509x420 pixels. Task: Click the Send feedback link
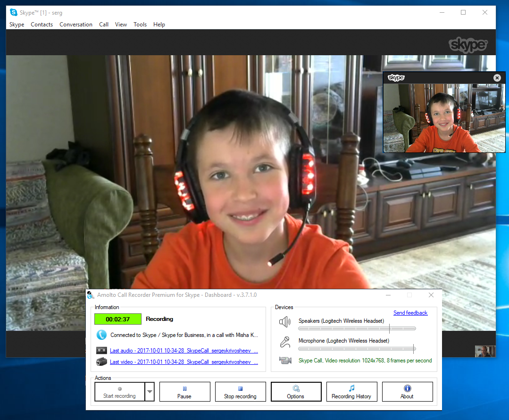410,313
